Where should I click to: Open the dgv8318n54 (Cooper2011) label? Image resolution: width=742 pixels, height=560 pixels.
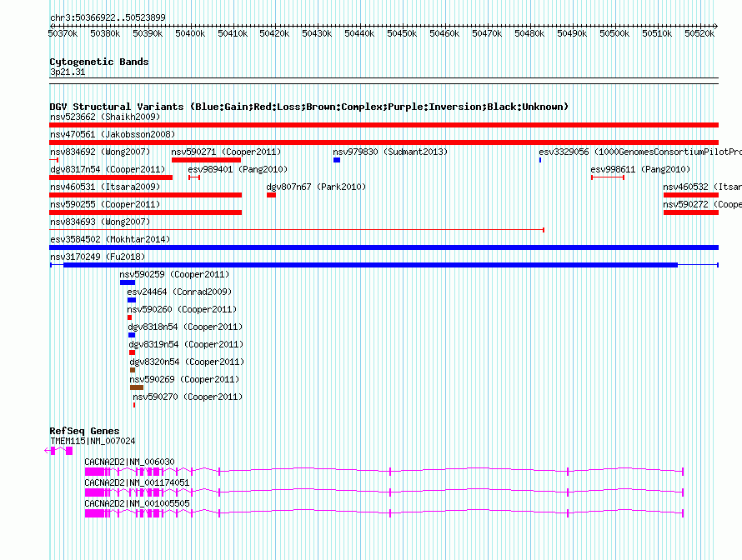pos(185,327)
